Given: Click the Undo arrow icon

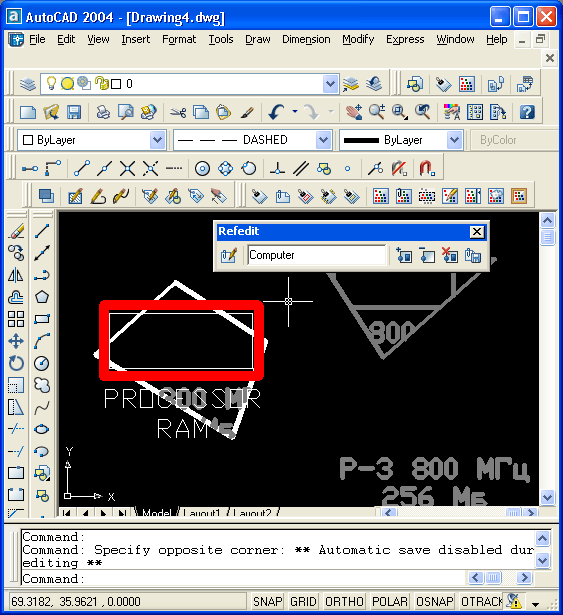Looking at the screenshot, I should click(x=277, y=112).
